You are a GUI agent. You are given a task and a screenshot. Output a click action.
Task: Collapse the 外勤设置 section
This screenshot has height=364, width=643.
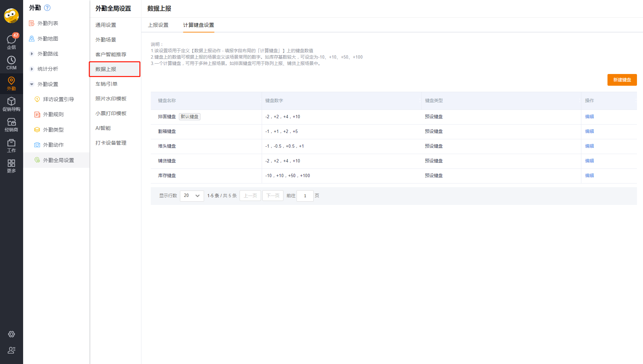coord(32,84)
